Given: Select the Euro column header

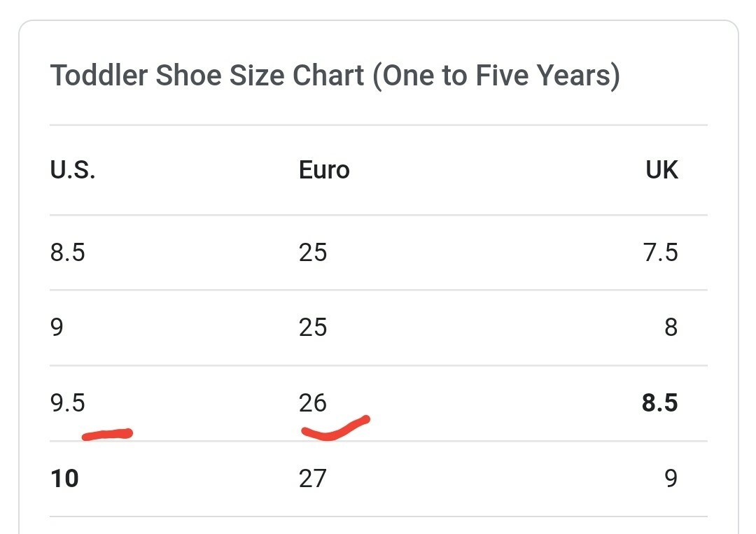Looking at the screenshot, I should tap(324, 170).
